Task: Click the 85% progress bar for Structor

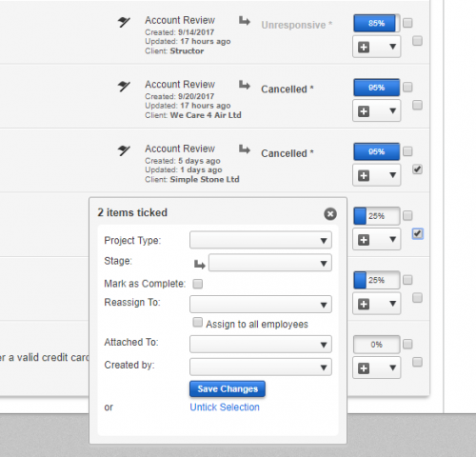Action: pyautogui.click(x=377, y=23)
